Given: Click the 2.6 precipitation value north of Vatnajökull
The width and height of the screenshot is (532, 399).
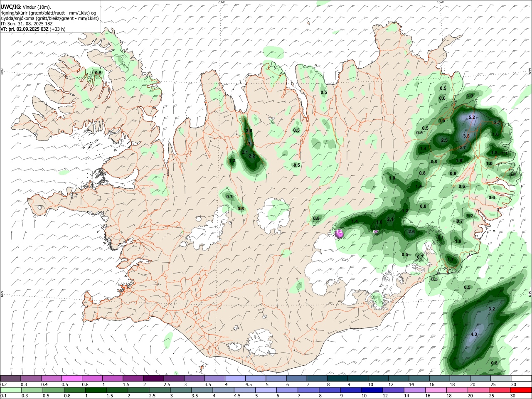Looking at the screenshot, I should (411, 232).
